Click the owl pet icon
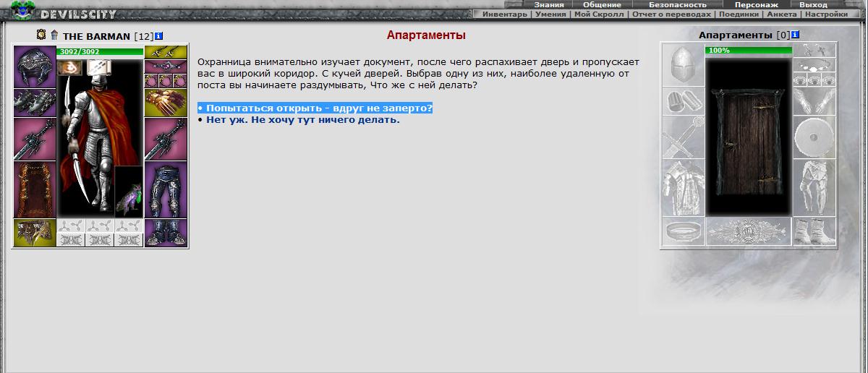Viewport: 868px width, 373px height. click(129, 191)
